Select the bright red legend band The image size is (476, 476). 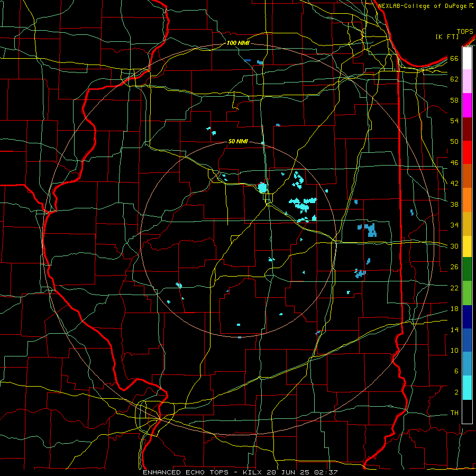click(x=467, y=152)
